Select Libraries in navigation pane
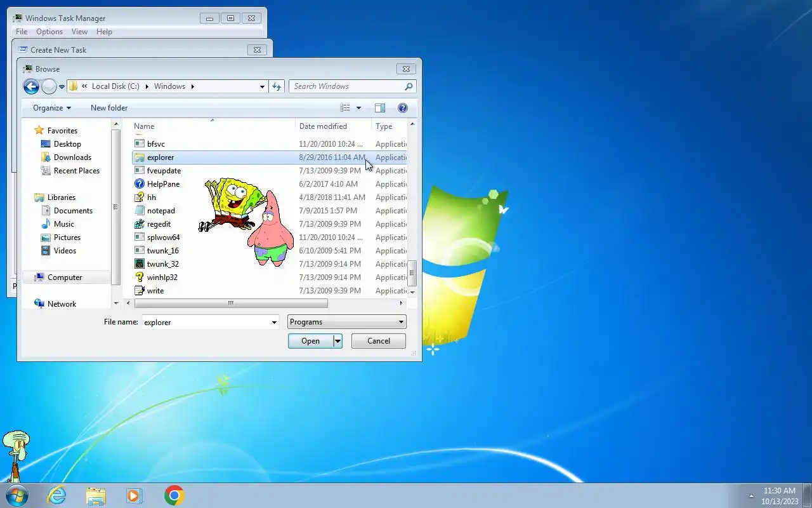The width and height of the screenshot is (812, 508). click(x=61, y=197)
